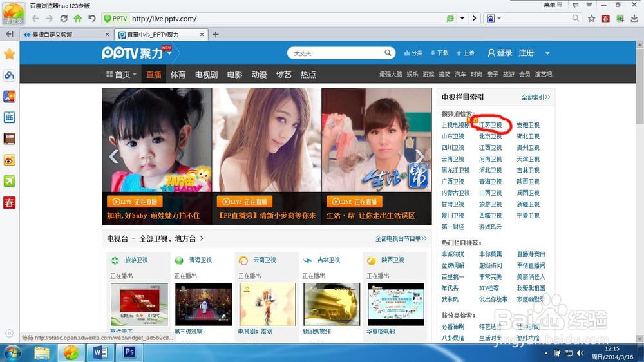Select the 体育 navigation item
Screen dimensions: 644x362
pyautogui.click(x=178, y=74)
